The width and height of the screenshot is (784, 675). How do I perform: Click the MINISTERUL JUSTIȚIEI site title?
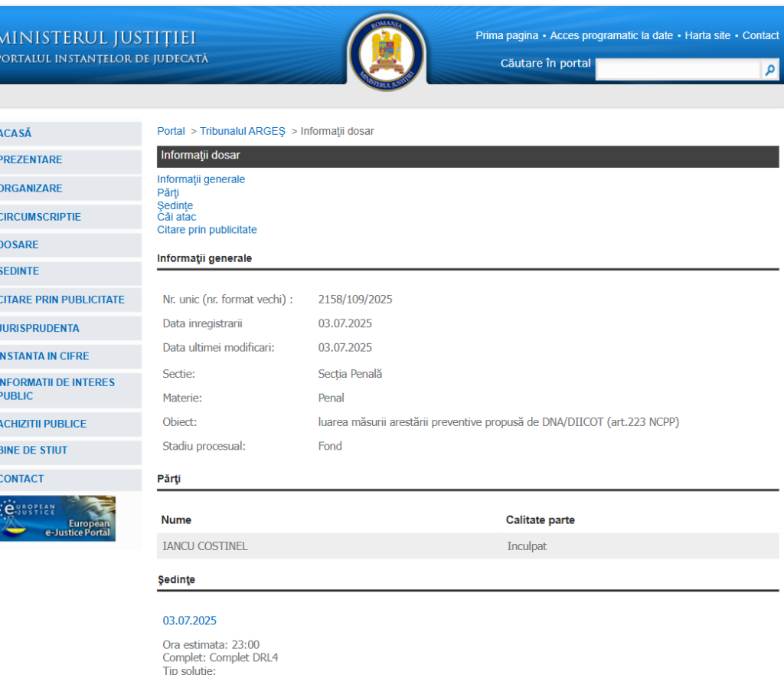coord(98,38)
